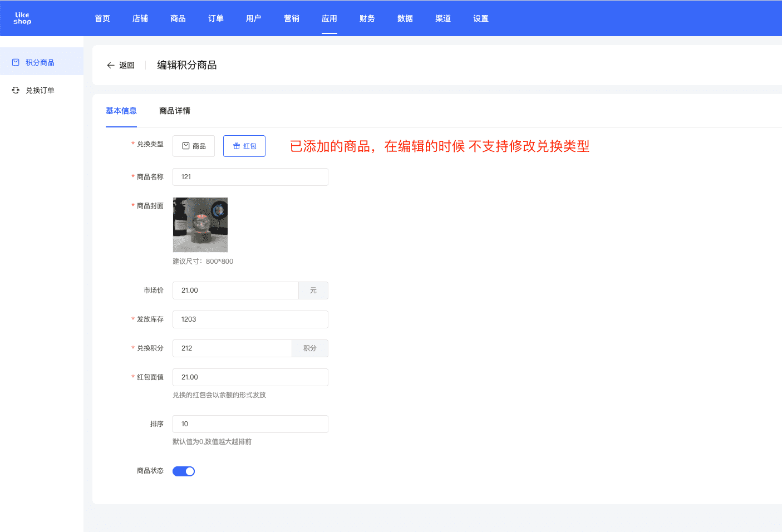The image size is (782, 532).
Task: Switch to the 商品详情 tab
Action: (175, 111)
